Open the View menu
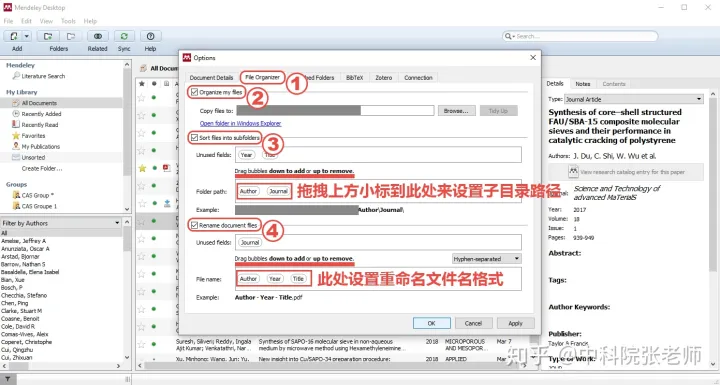720x385 pixels. 46,21
